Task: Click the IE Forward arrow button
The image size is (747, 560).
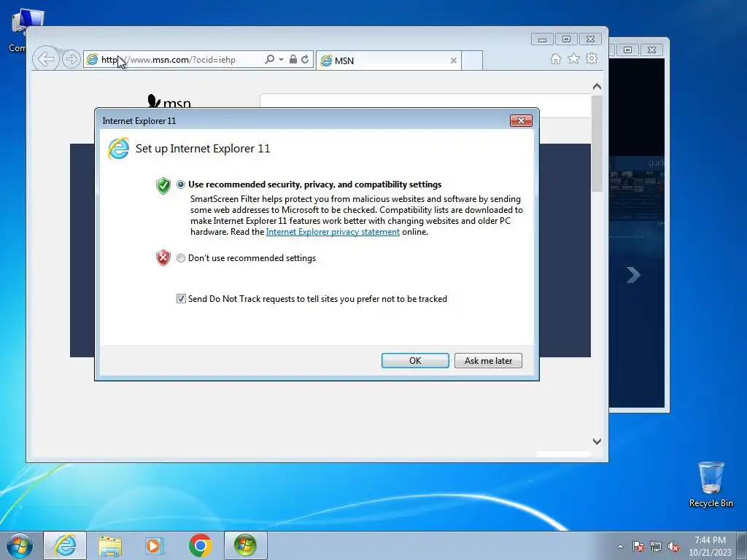Action: coord(71,60)
